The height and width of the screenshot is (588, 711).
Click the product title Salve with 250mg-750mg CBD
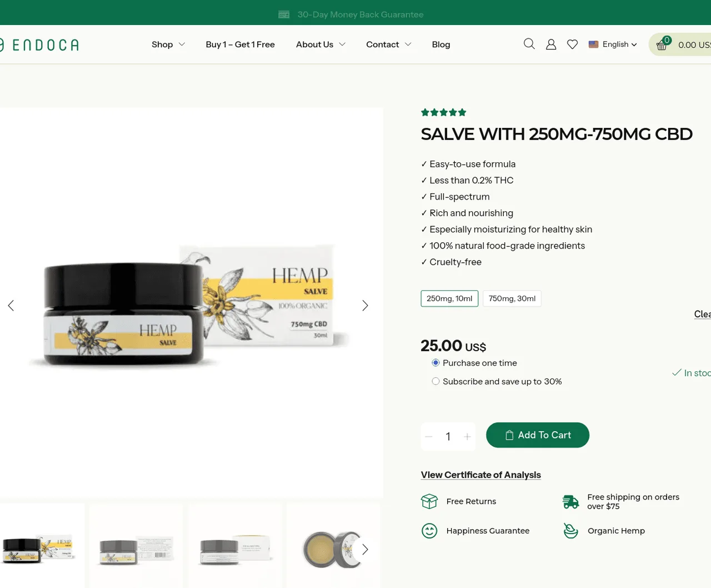(557, 134)
